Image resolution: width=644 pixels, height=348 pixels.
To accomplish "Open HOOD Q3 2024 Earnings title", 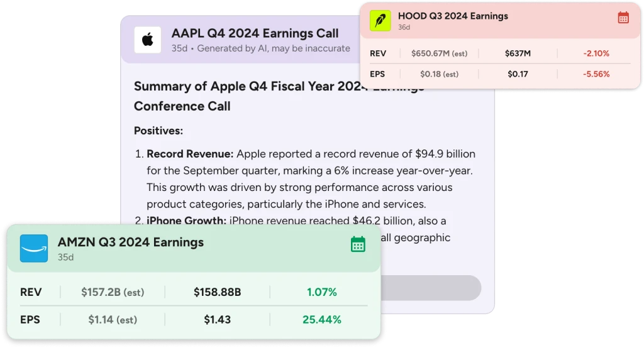I will [x=453, y=16].
